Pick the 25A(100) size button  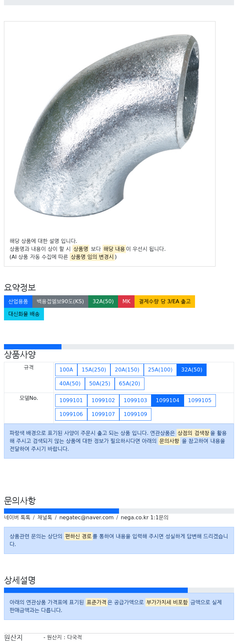(x=160, y=370)
